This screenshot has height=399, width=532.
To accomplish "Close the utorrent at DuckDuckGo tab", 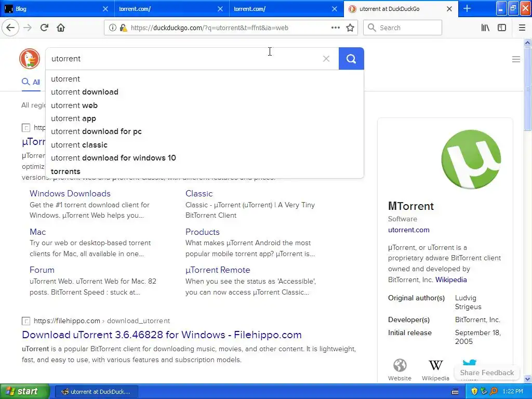I will point(449,9).
